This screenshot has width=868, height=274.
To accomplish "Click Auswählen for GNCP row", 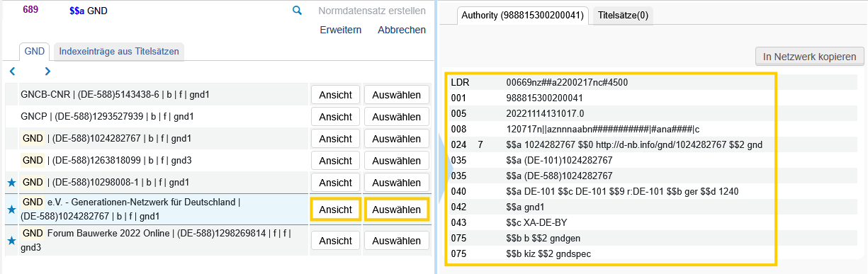I will [x=397, y=117].
